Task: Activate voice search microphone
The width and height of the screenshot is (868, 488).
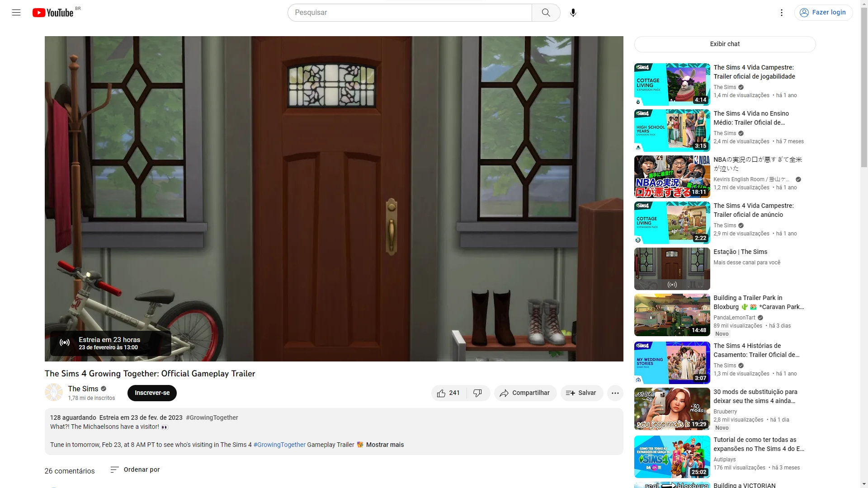Action: (573, 13)
